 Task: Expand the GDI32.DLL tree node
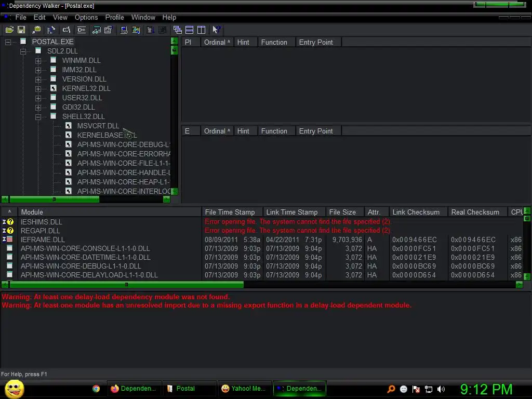[x=38, y=108]
